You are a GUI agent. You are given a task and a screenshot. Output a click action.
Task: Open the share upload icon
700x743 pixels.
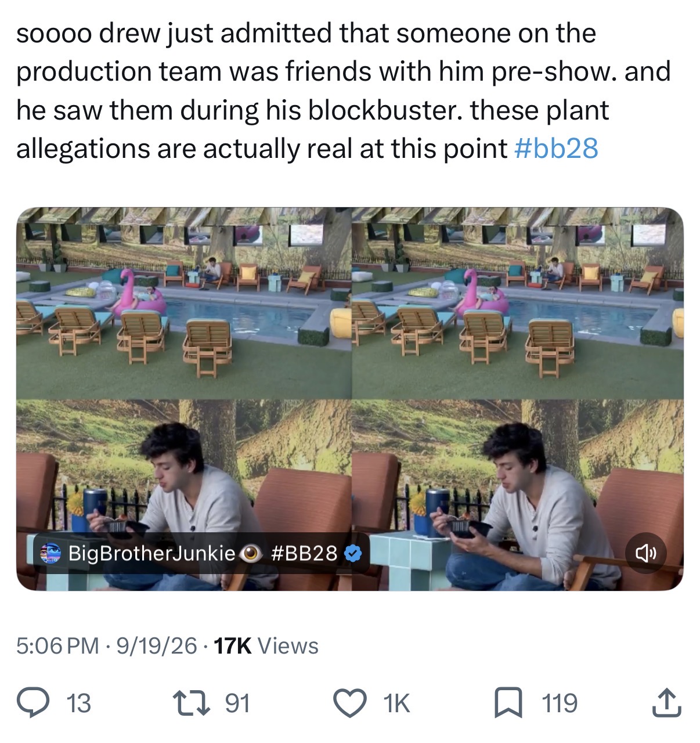pyautogui.click(x=666, y=703)
